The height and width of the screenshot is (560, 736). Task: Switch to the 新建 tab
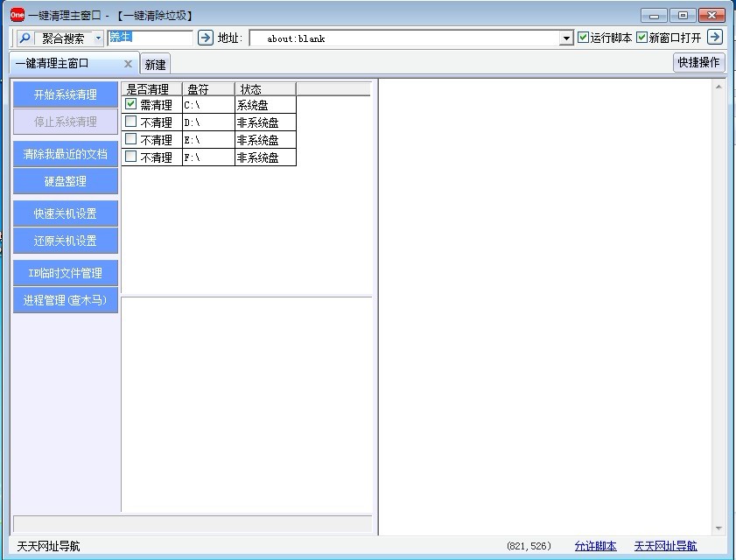[155, 65]
